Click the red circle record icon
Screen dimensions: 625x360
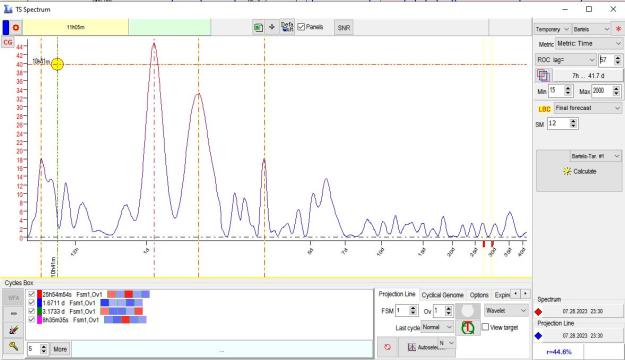click(x=16, y=28)
